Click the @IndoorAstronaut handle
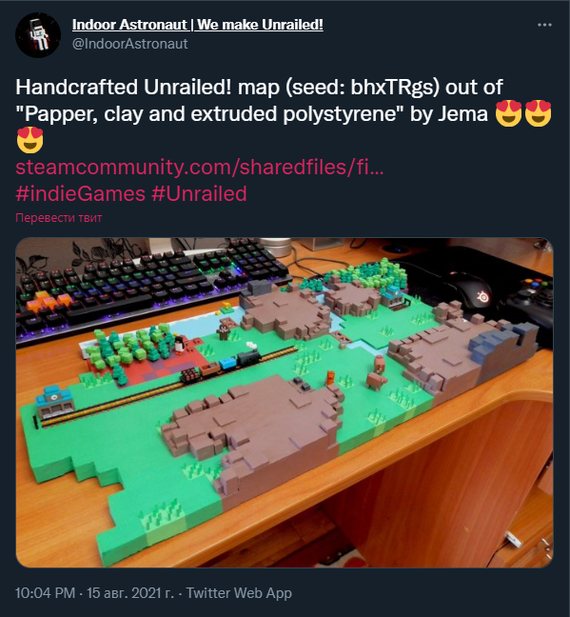 click(129, 44)
